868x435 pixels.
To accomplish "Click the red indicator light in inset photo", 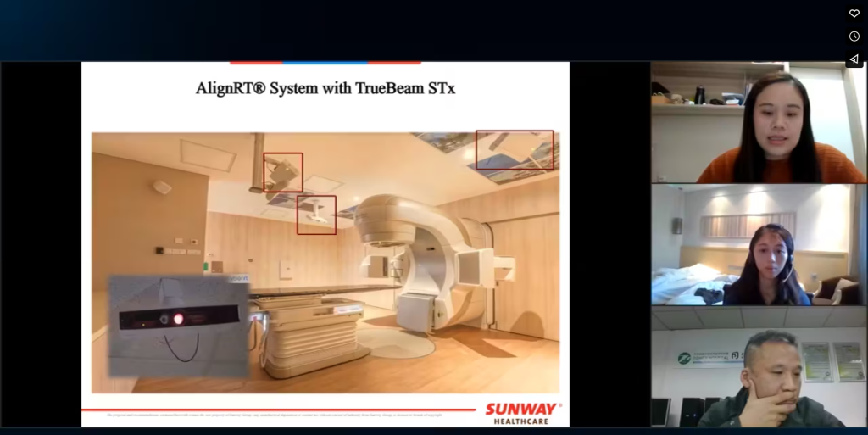I will (178, 319).
